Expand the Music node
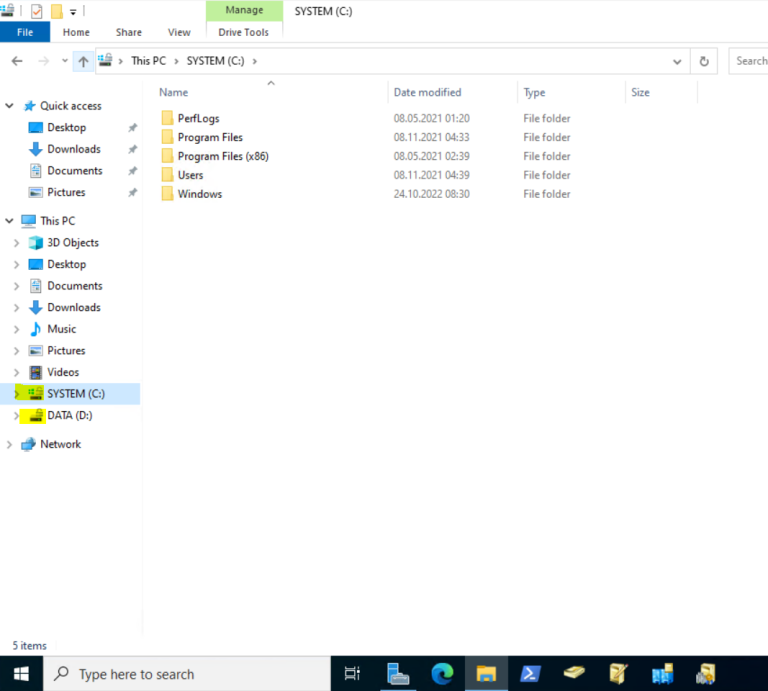Image resolution: width=768 pixels, height=691 pixels. [x=17, y=329]
